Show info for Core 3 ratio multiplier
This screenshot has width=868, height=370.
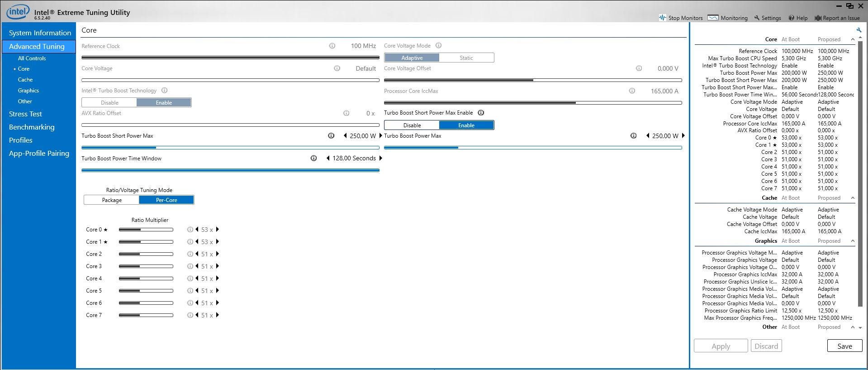pos(190,266)
